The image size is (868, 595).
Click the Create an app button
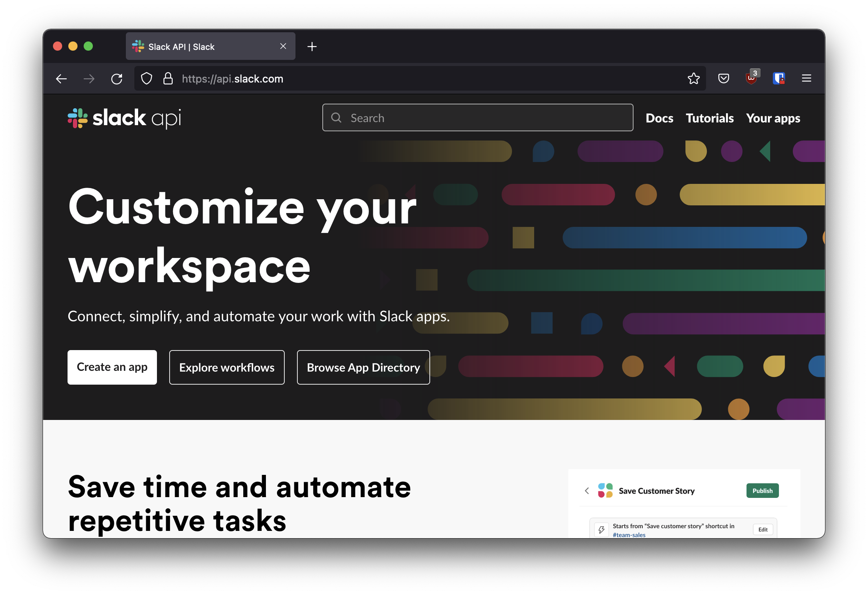point(112,367)
